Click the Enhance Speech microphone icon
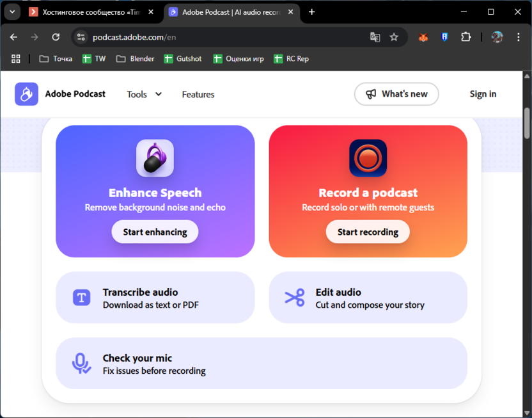532x418 pixels. tap(155, 158)
